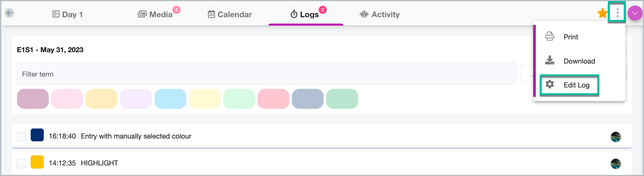
Task: Click the download tray icon
Action: (x=550, y=60)
